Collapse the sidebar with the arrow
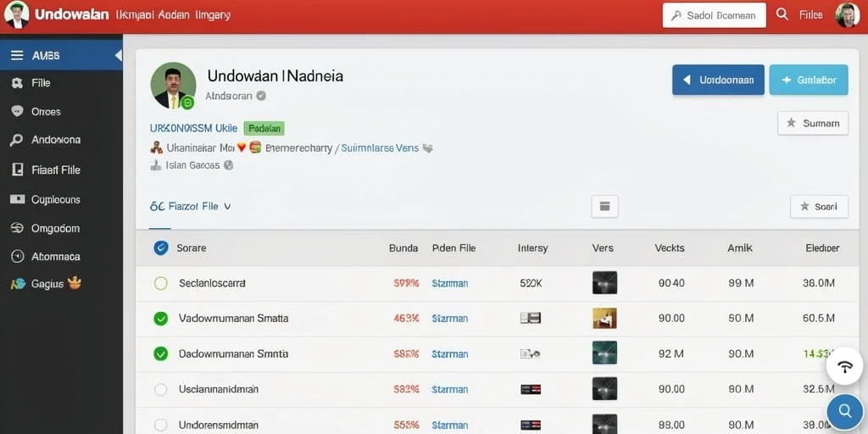The height and width of the screenshot is (434, 868). (x=118, y=55)
